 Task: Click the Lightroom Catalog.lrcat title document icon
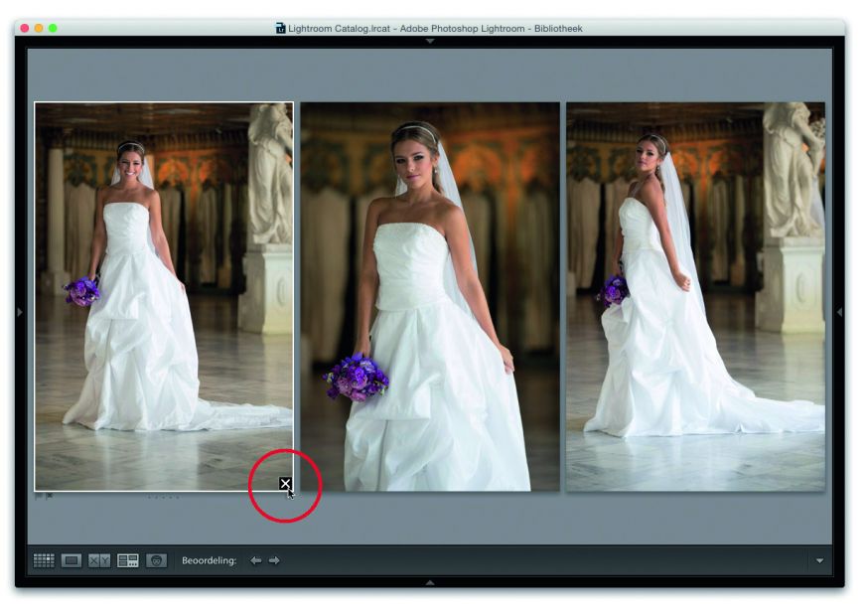[x=281, y=28]
